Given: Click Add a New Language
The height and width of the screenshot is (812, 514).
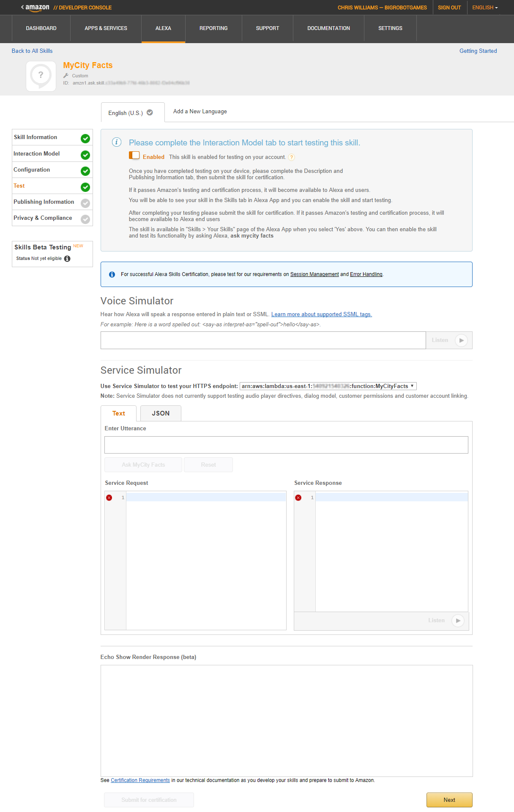Looking at the screenshot, I should click(200, 112).
